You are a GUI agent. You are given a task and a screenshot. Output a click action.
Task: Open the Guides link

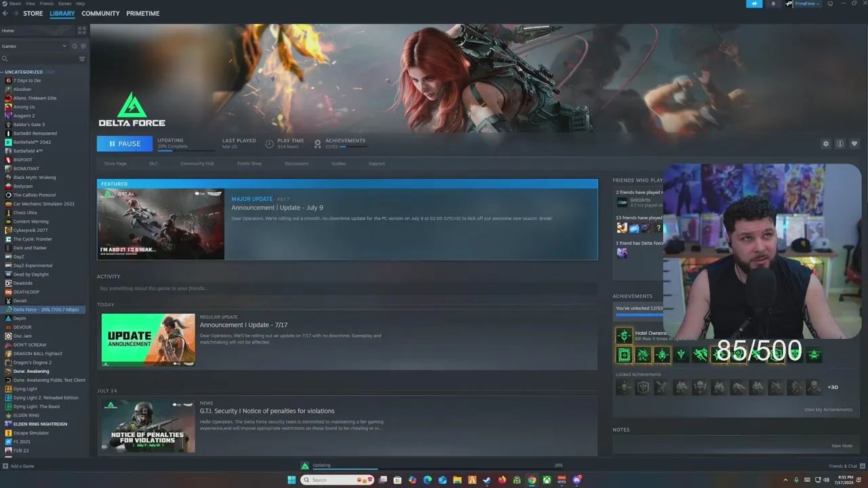[x=338, y=163]
